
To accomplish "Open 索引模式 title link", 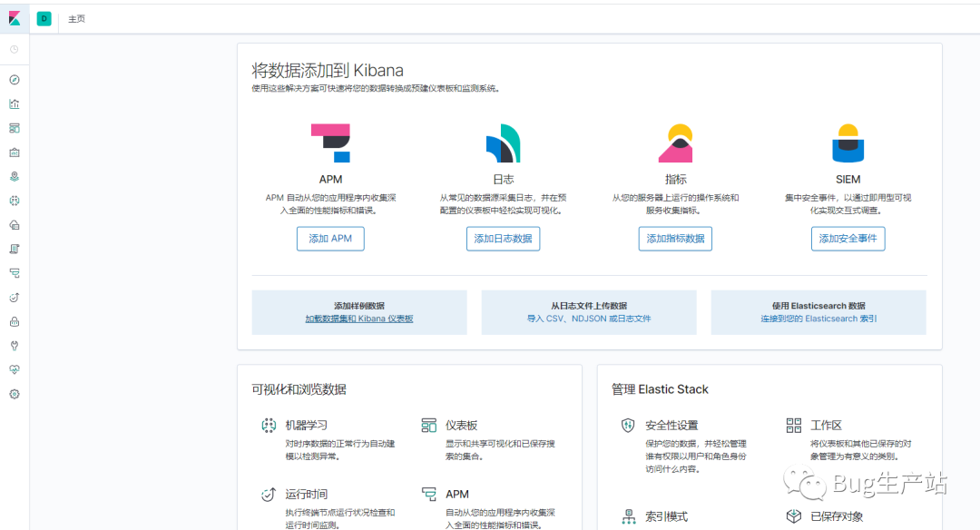I will click(667, 517).
